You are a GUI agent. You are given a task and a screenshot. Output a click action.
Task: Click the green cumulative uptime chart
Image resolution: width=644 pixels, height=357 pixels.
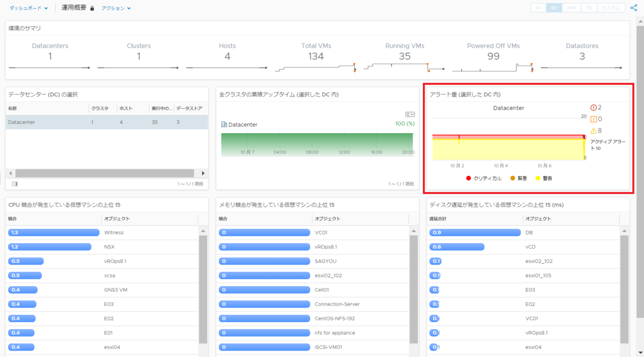click(x=317, y=145)
